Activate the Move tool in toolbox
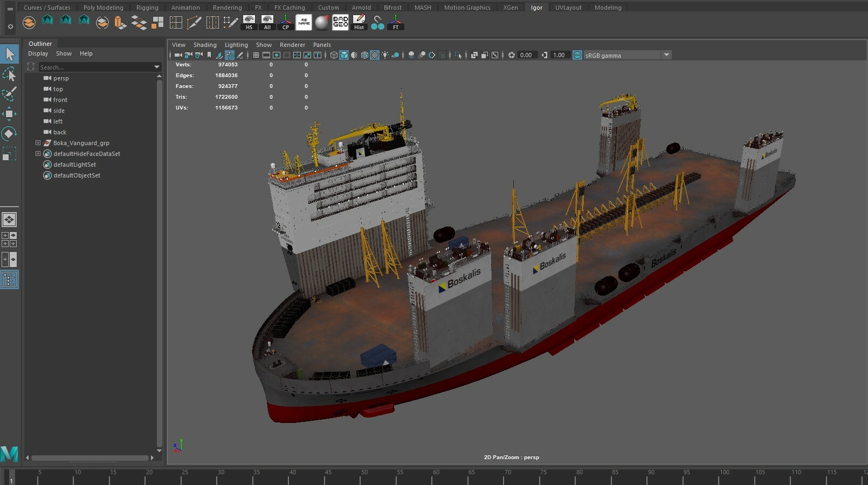Screen dimensions: 868x485 point(9,114)
